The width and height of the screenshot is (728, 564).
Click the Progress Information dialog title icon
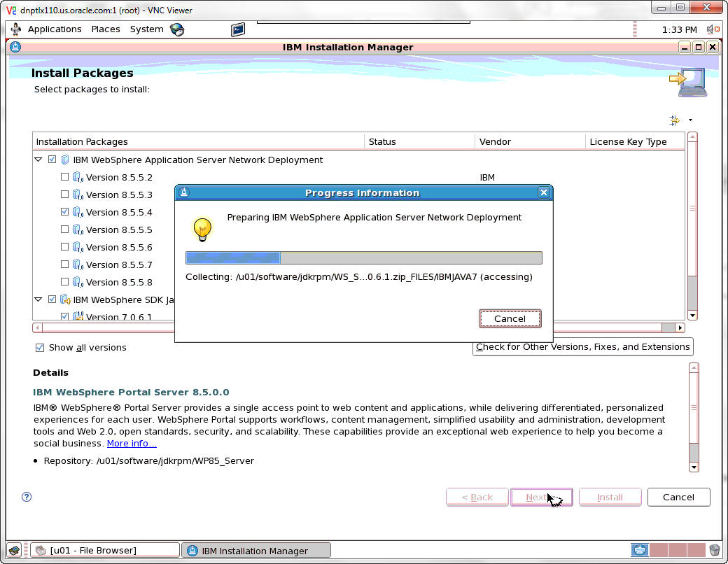point(184,192)
